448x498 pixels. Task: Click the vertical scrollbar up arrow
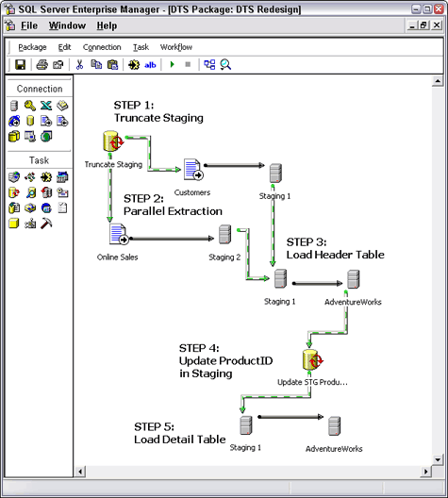[438, 81]
